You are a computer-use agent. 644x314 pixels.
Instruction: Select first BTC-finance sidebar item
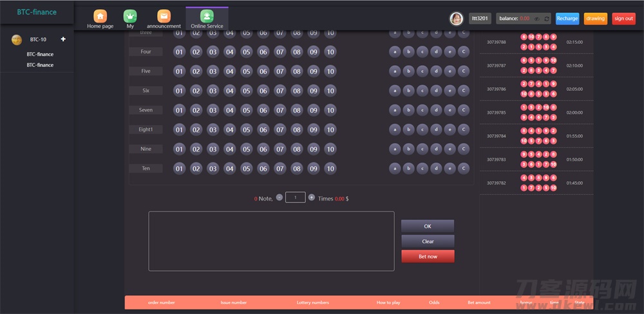tap(40, 54)
